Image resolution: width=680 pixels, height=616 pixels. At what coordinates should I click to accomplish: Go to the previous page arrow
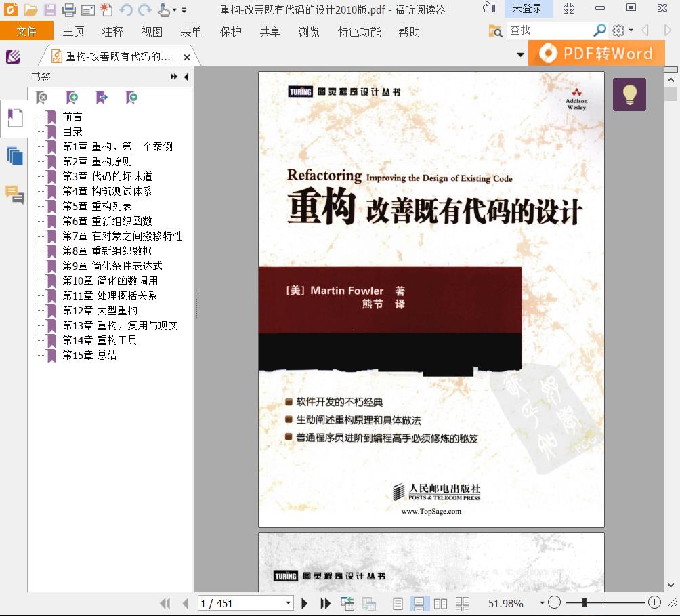point(186,603)
